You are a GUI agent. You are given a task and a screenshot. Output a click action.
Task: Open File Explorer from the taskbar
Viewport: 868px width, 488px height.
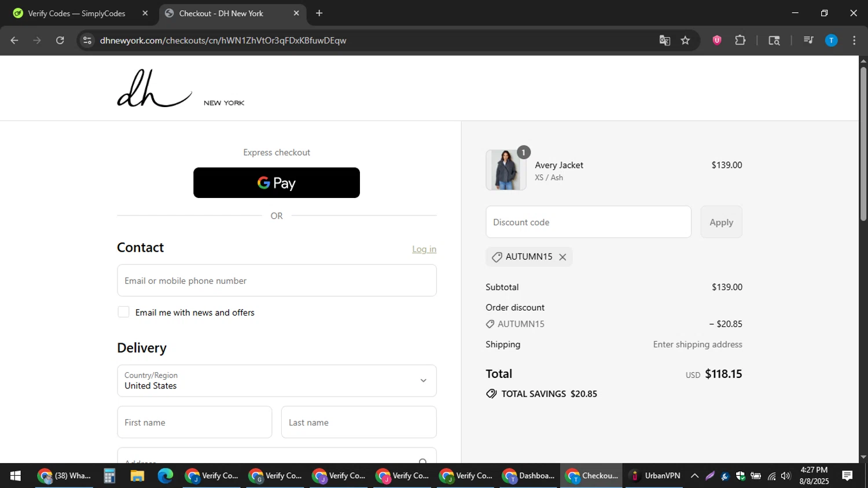[137, 476]
